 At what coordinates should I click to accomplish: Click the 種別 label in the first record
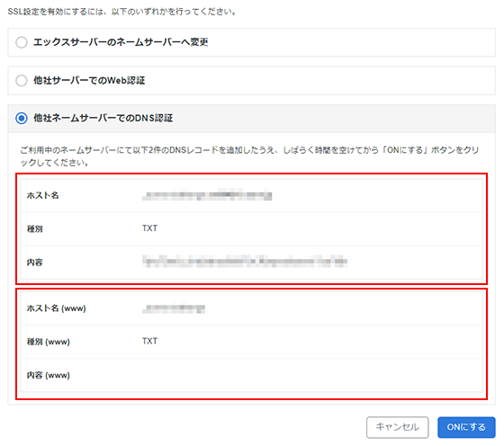(35, 229)
